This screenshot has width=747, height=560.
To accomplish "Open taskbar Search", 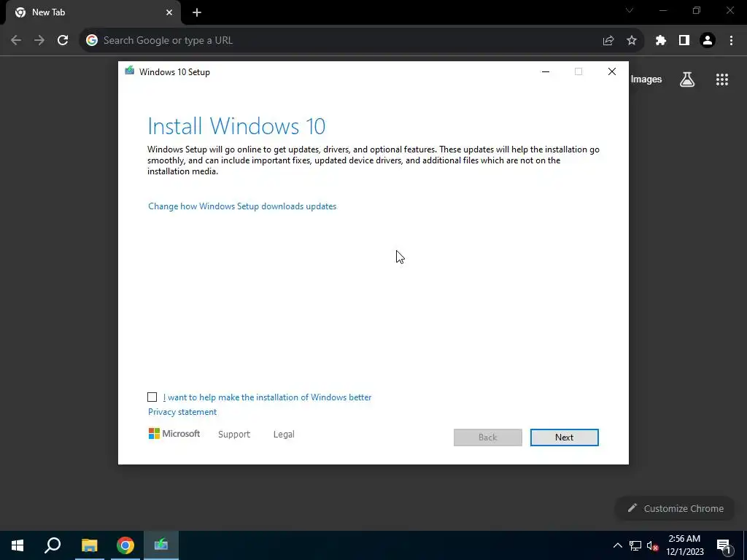I will (x=53, y=545).
